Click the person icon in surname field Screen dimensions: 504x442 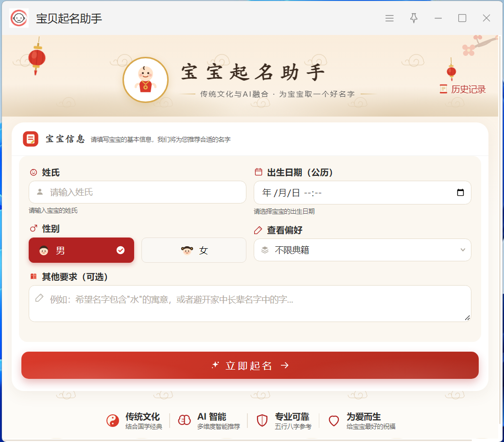[40, 192]
